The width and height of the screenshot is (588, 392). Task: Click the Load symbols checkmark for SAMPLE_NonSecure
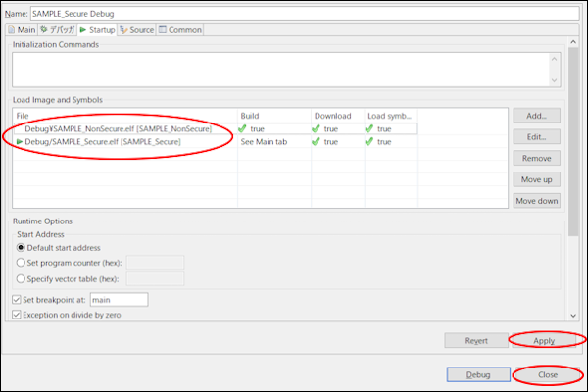[x=370, y=128]
